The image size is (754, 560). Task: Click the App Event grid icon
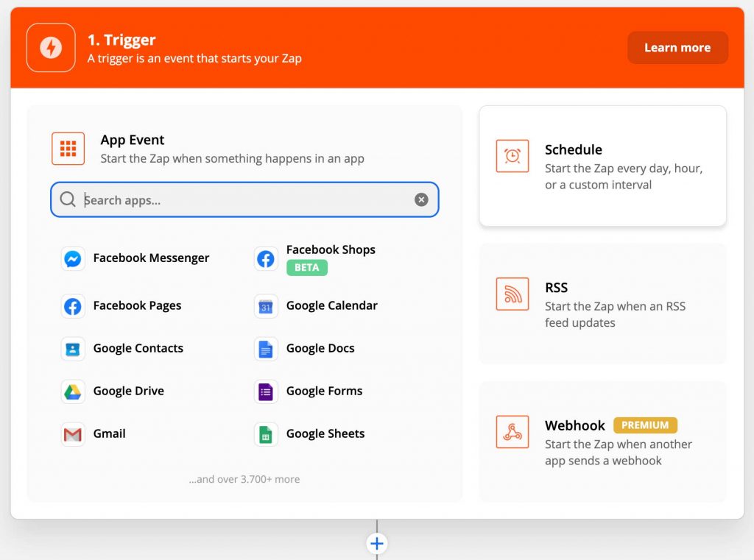click(x=68, y=149)
